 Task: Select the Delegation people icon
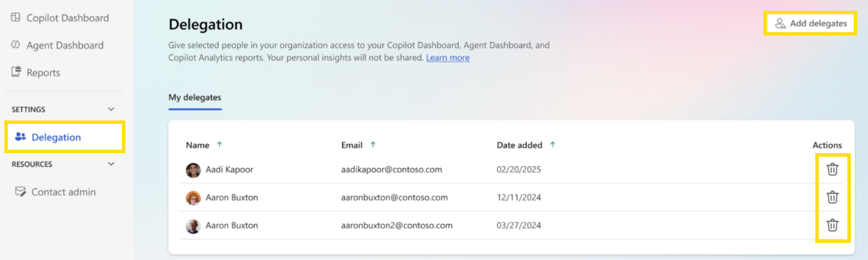20,137
